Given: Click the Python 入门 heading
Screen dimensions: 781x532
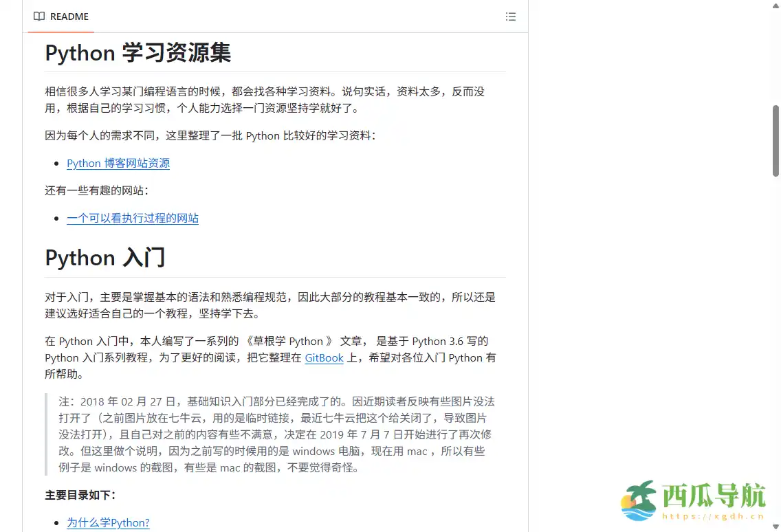Looking at the screenshot, I should [104, 258].
